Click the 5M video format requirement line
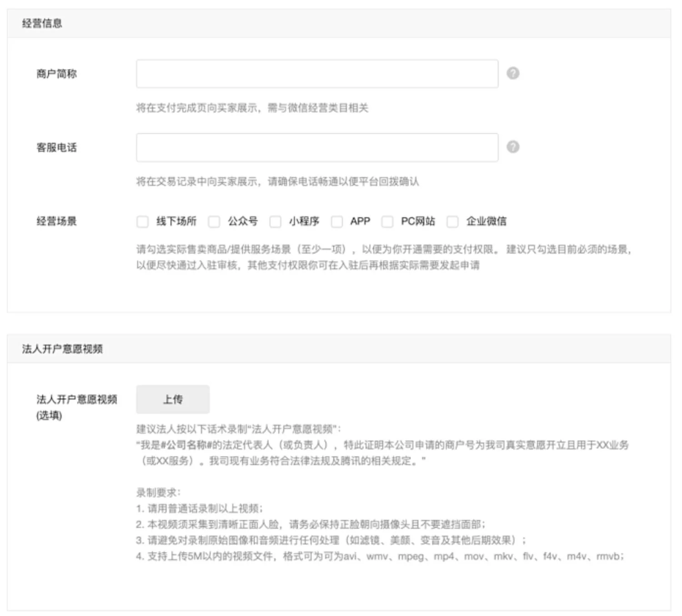Screen dimensions: 682x616 (x=381, y=555)
